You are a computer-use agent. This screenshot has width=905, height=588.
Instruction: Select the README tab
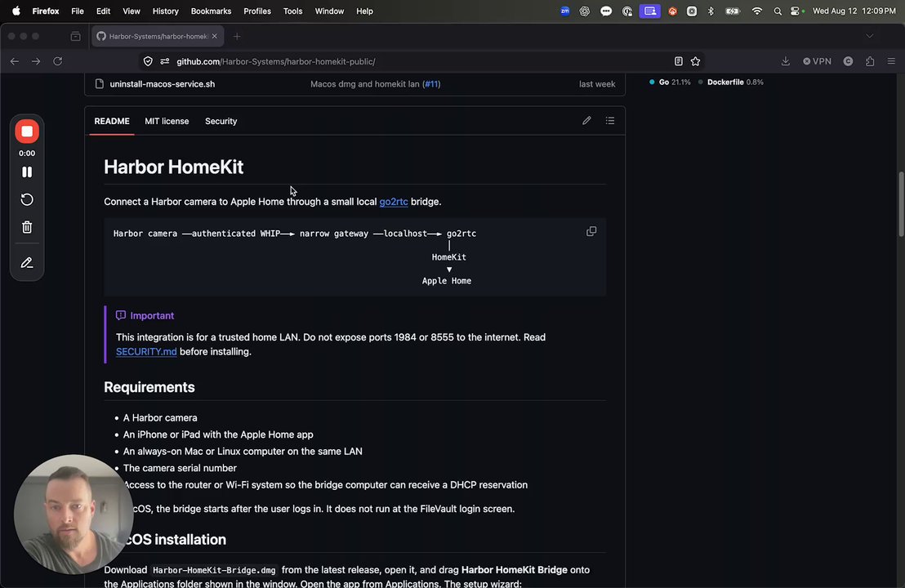click(x=112, y=121)
